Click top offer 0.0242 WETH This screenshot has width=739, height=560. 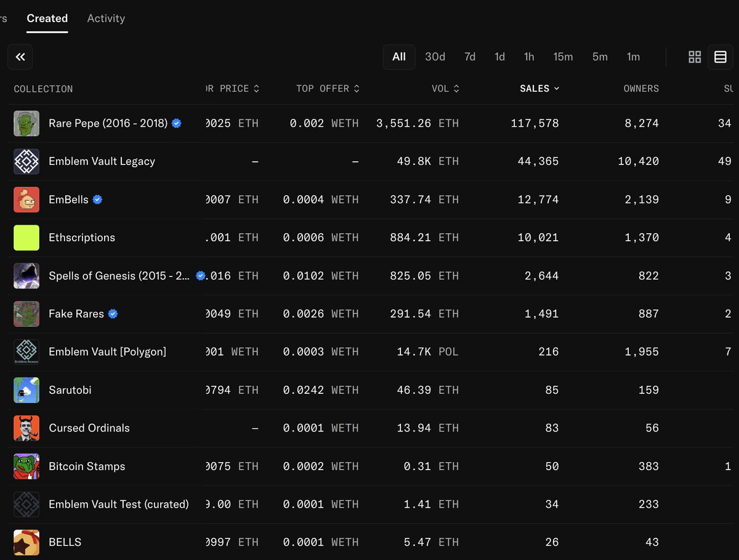click(321, 390)
